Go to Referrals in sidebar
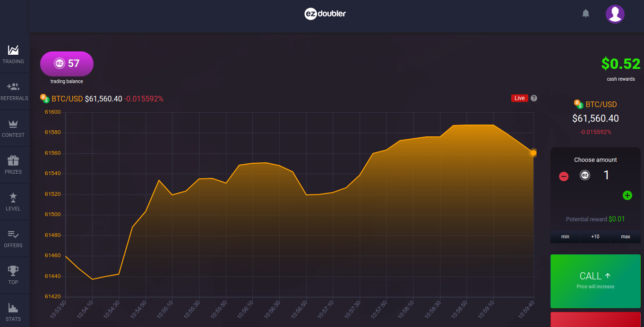644x327 pixels. point(13,91)
